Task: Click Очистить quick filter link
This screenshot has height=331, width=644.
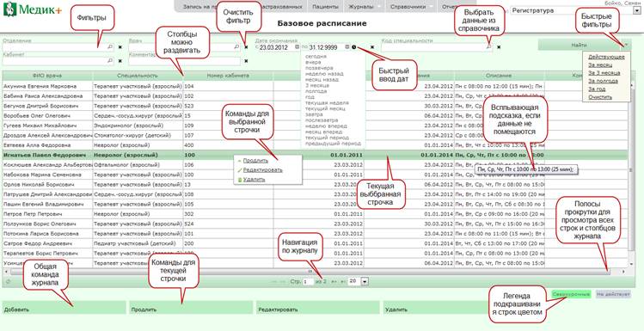Action: (x=600, y=97)
